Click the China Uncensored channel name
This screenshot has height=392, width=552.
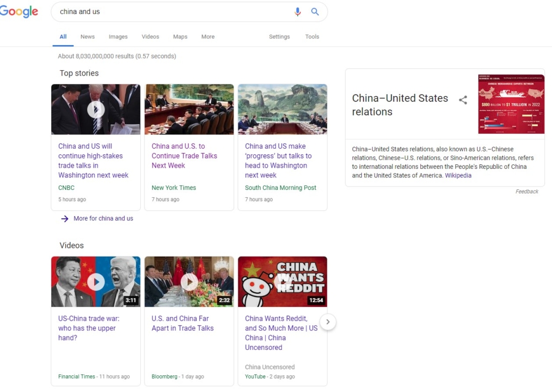tap(270, 367)
